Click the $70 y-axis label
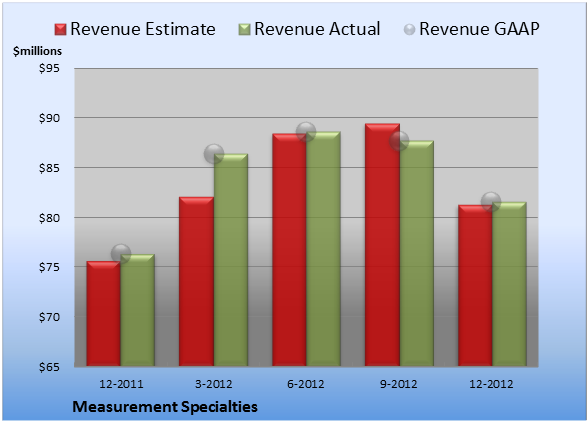The image size is (588, 422). click(49, 317)
